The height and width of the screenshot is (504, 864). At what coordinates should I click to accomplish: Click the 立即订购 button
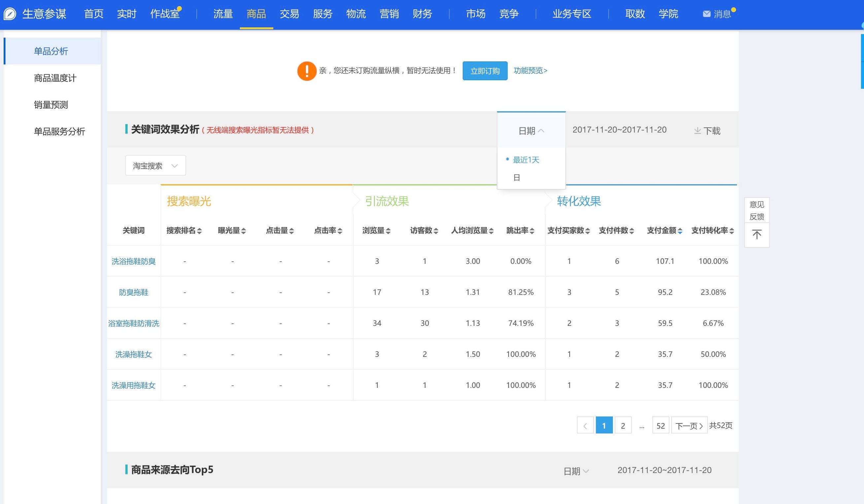click(x=485, y=71)
